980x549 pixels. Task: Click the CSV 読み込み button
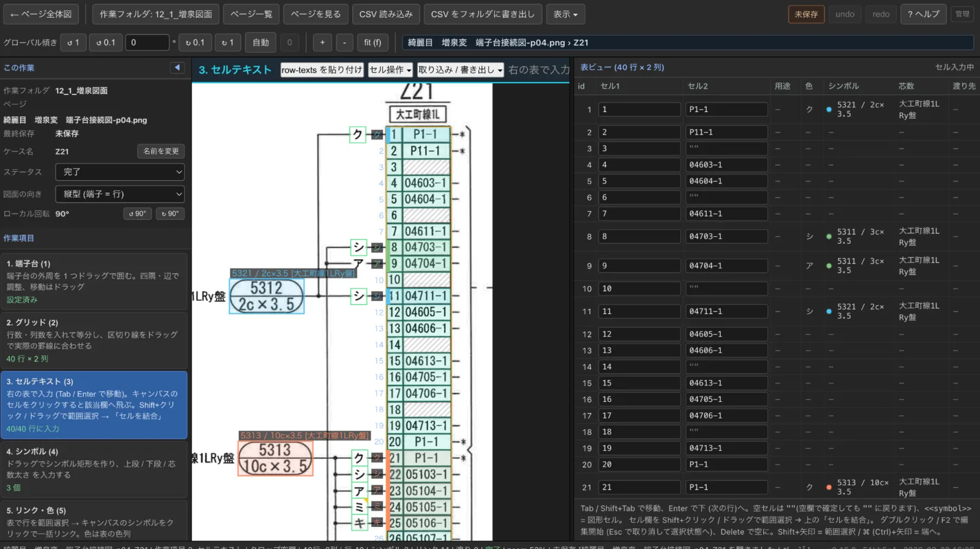coord(386,14)
